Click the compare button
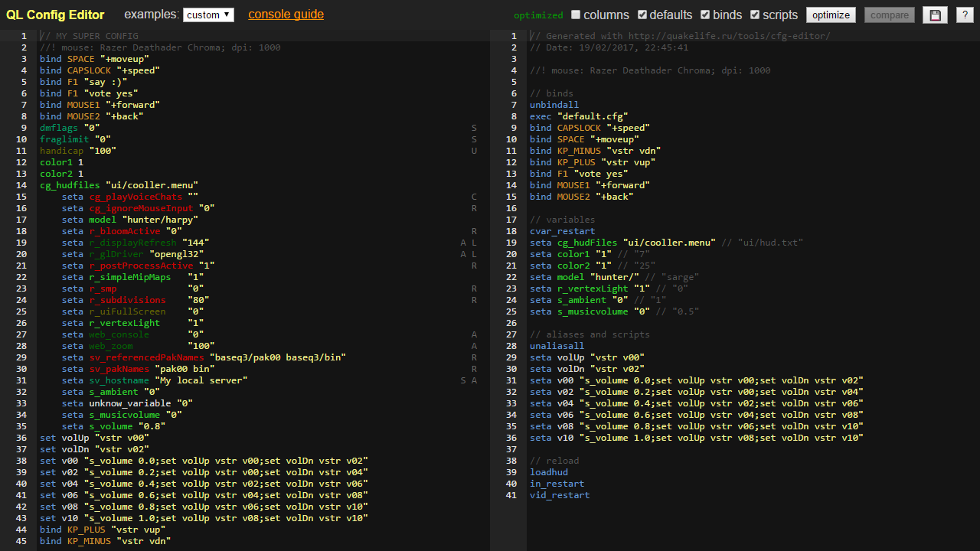 coord(890,15)
